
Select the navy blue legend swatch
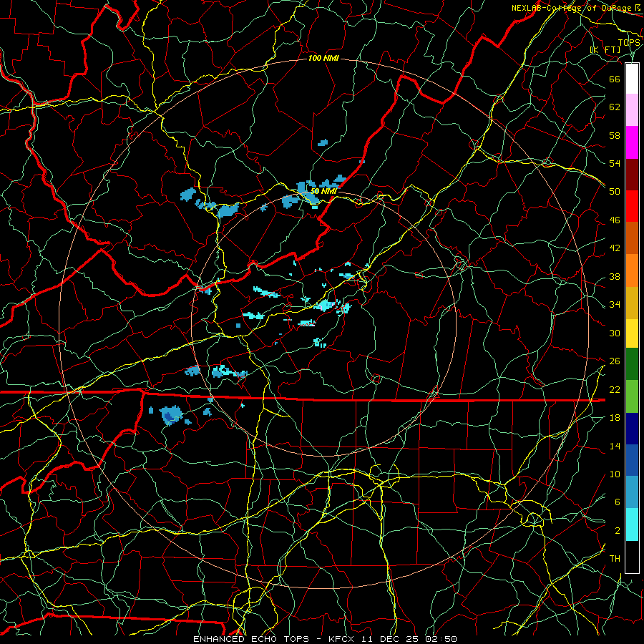tap(632, 429)
